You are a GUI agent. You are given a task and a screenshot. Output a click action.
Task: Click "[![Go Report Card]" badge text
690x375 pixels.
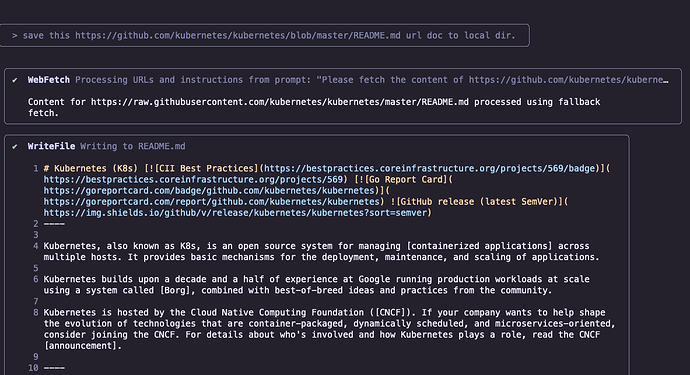pyautogui.click(x=400, y=180)
